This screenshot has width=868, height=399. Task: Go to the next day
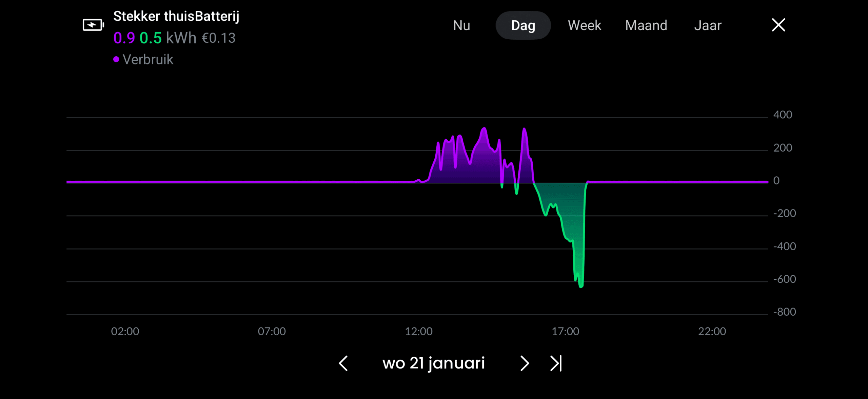pyautogui.click(x=524, y=363)
